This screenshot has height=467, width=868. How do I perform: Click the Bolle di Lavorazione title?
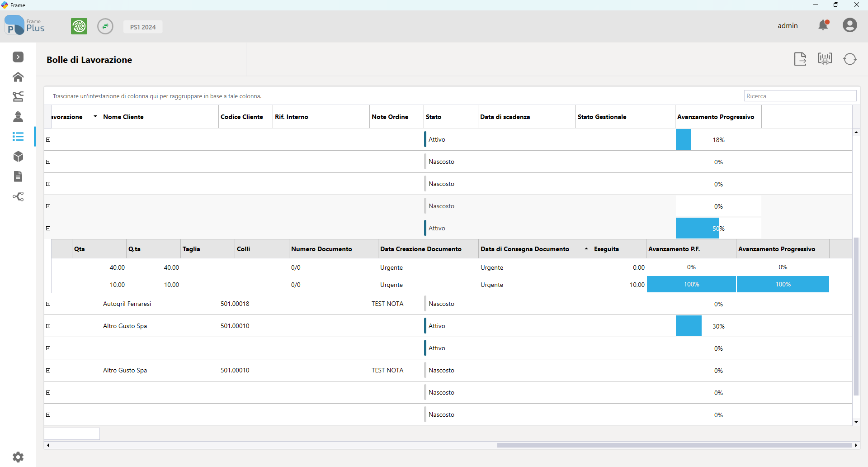[89, 60]
